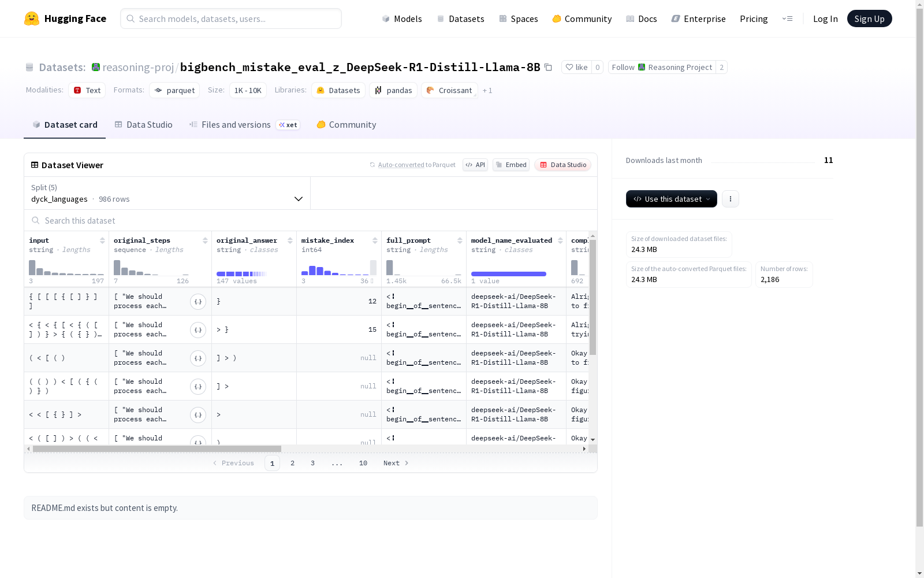The height and width of the screenshot is (578, 924).
Task: Sort by the model_name_evaluated column
Action: [560, 240]
